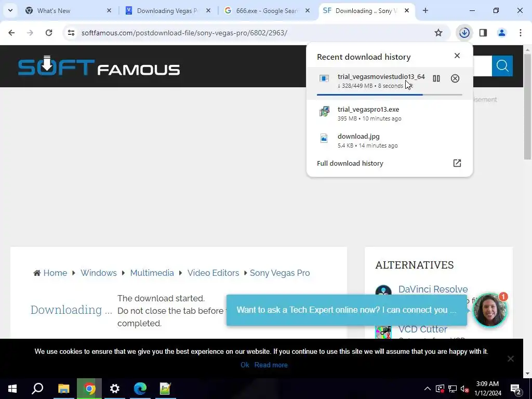Go forward in browser history

pyautogui.click(x=30, y=33)
